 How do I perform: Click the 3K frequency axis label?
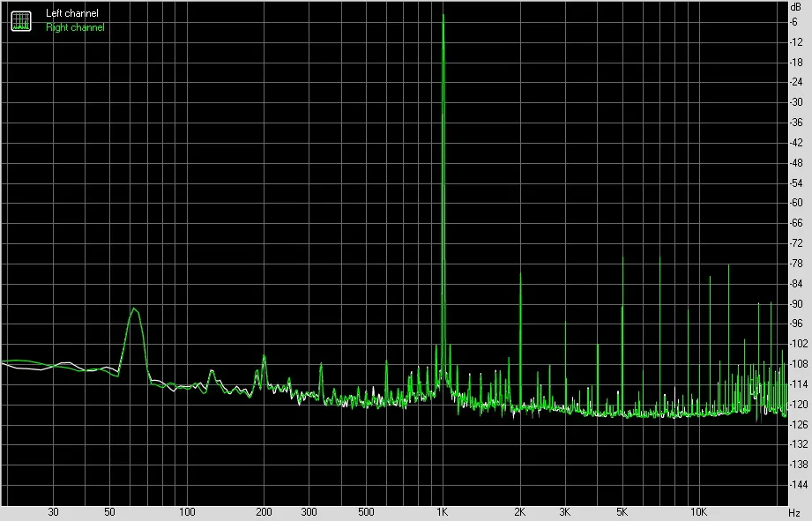(564, 512)
